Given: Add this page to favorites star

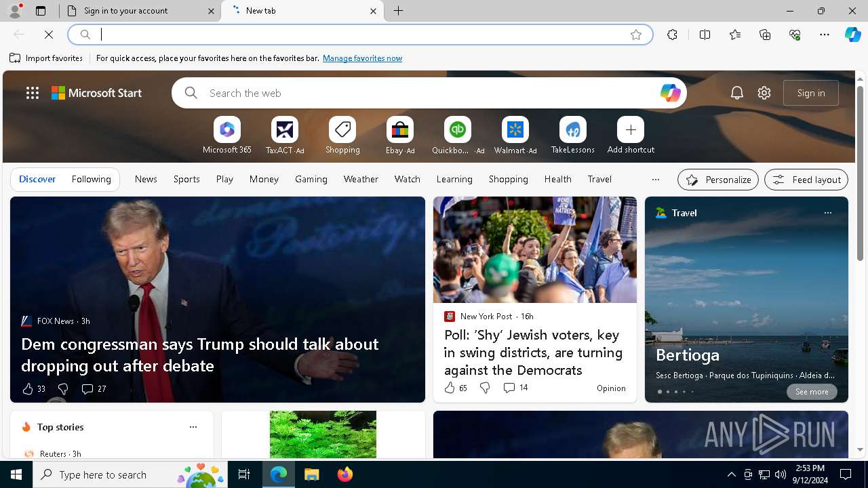Looking at the screenshot, I should pyautogui.click(x=635, y=35).
